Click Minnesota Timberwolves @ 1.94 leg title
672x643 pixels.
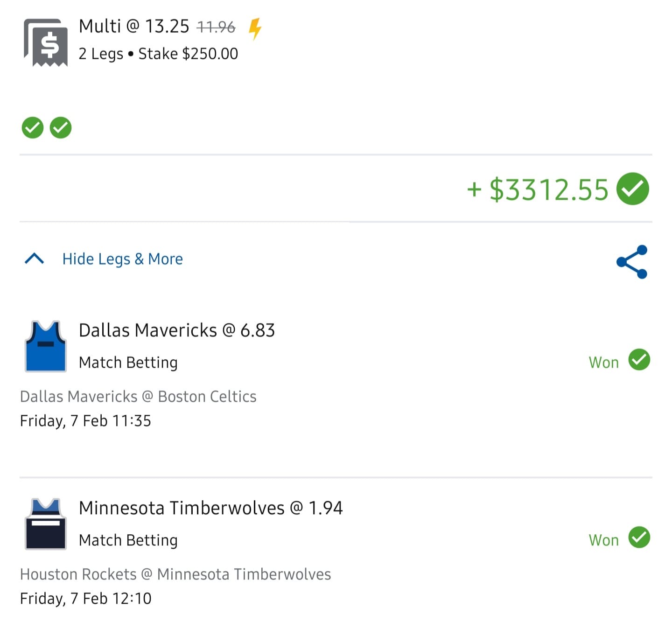click(x=210, y=508)
